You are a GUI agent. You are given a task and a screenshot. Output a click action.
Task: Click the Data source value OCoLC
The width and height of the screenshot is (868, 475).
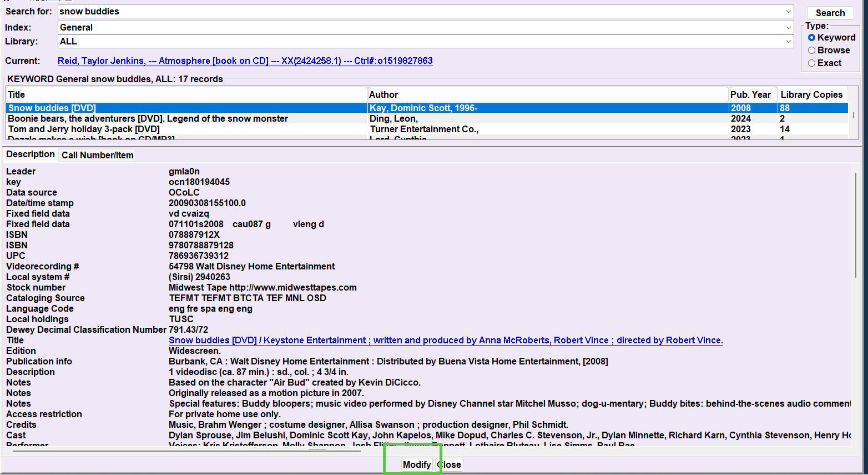click(184, 192)
